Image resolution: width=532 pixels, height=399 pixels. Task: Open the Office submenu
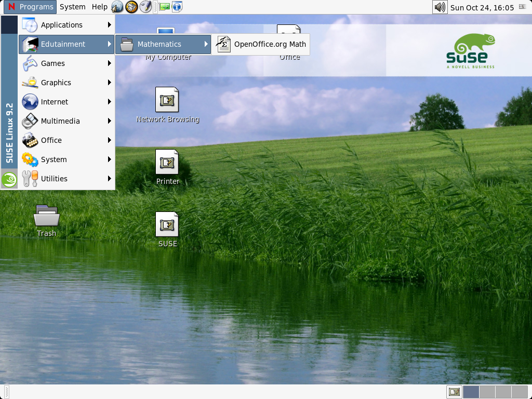(66, 140)
